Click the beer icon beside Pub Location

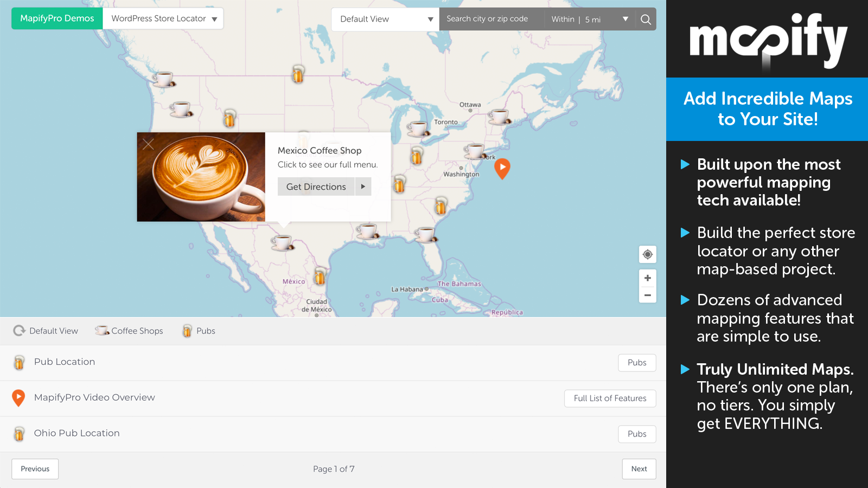click(x=19, y=362)
